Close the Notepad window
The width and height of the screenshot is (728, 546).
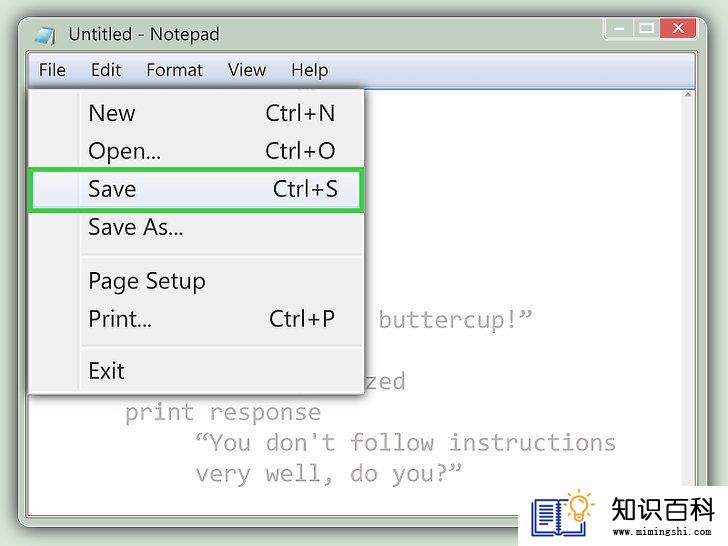(x=678, y=29)
